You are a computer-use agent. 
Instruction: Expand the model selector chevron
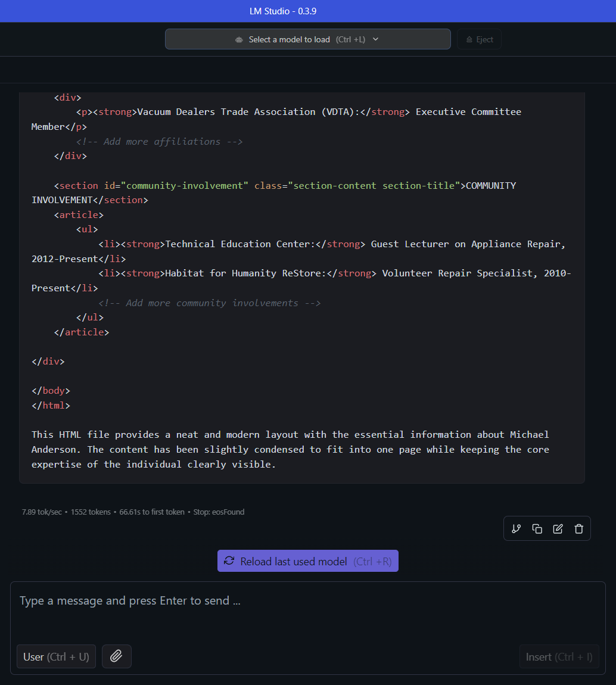tap(375, 39)
